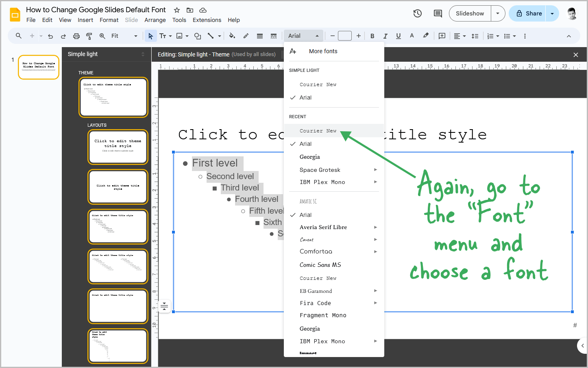Open the Extensions menu
The width and height of the screenshot is (588, 368).
tap(207, 20)
